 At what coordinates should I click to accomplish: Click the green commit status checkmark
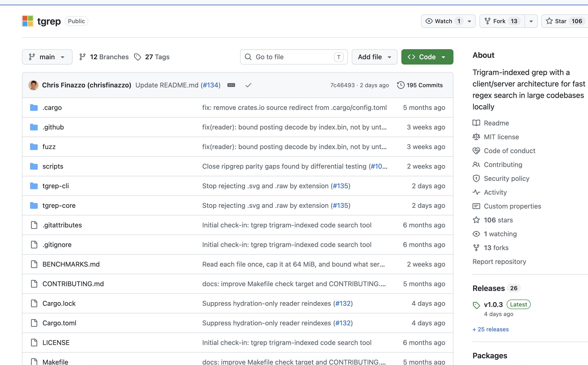(248, 85)
